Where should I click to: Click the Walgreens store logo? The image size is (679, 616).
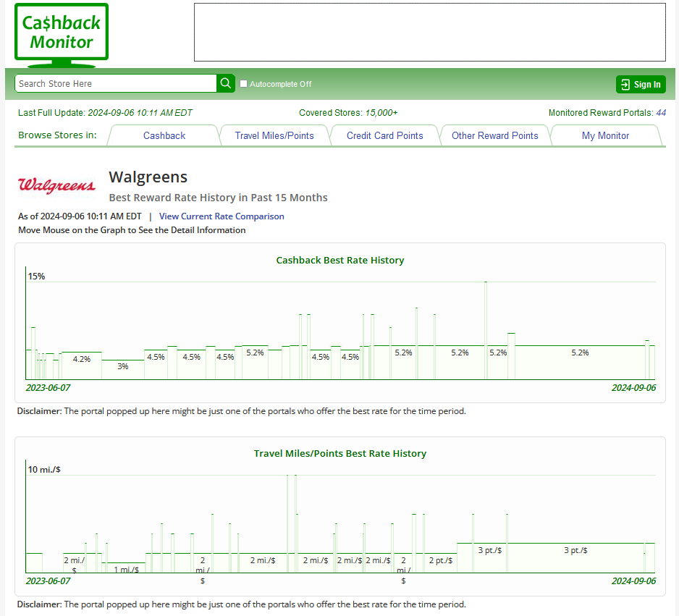(56, 186)
